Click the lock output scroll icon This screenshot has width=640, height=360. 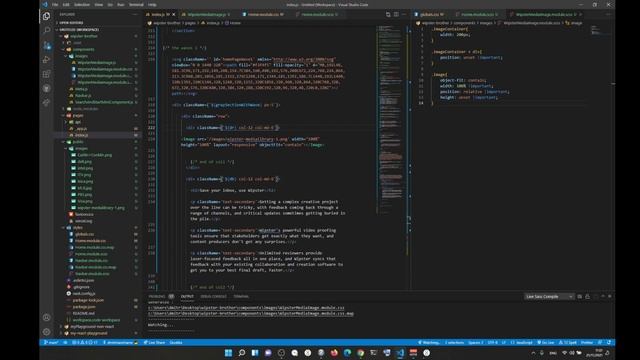(587, 296)
